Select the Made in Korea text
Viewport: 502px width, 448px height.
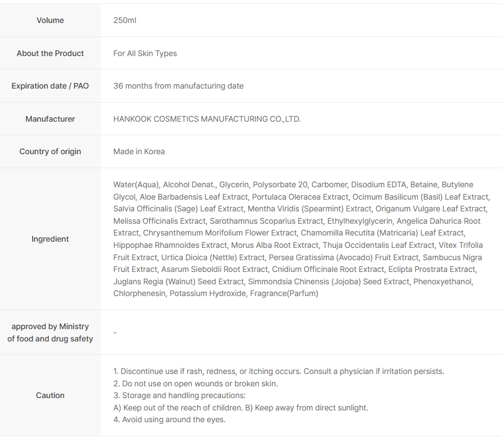click(139, 151)
